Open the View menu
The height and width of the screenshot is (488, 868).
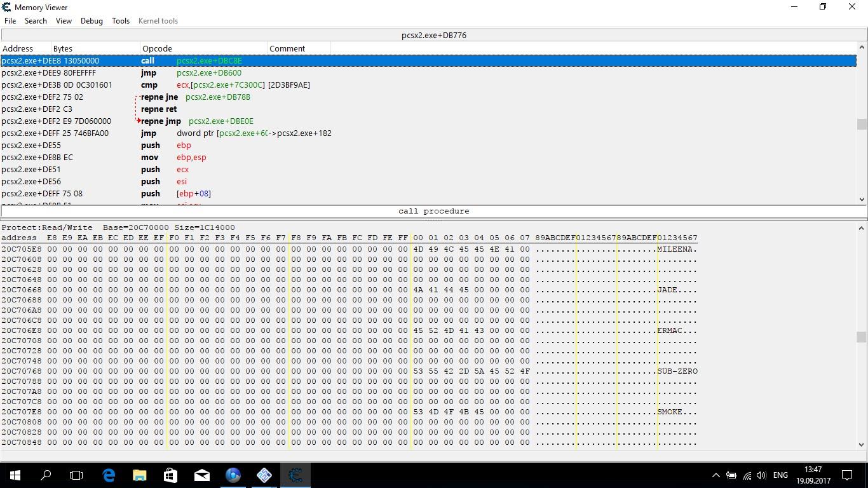(64, 21)
